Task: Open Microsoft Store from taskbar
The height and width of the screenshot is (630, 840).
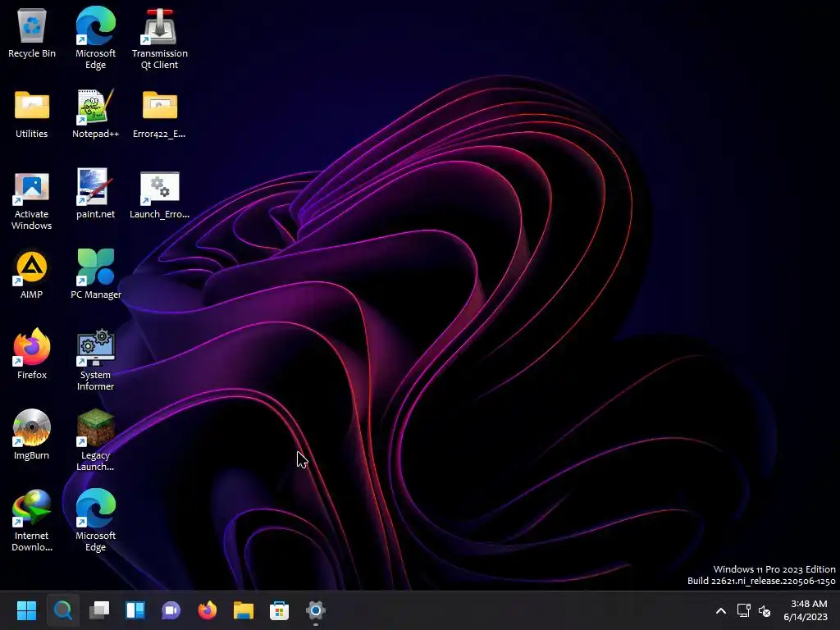Action: 279,610
